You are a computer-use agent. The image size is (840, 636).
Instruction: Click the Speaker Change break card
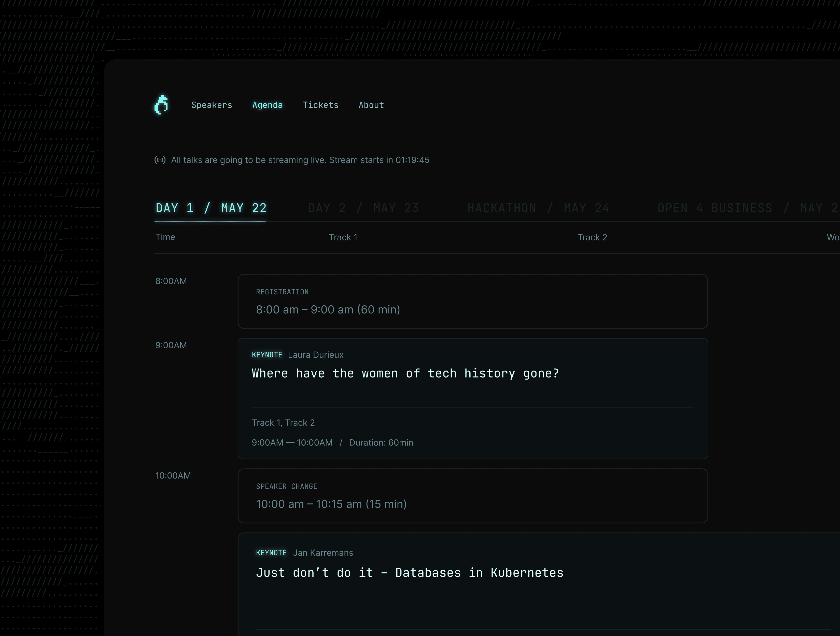coord(472,496)
